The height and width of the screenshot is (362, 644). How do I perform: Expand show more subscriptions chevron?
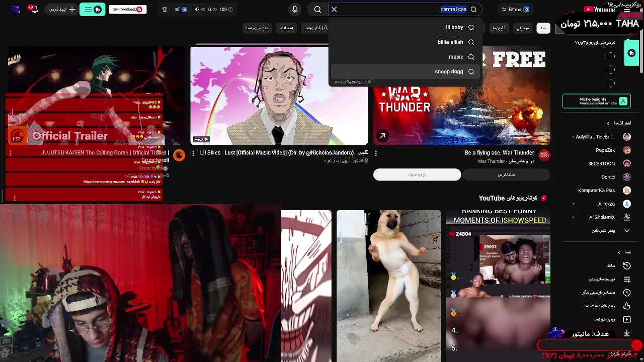coord(627,231)
